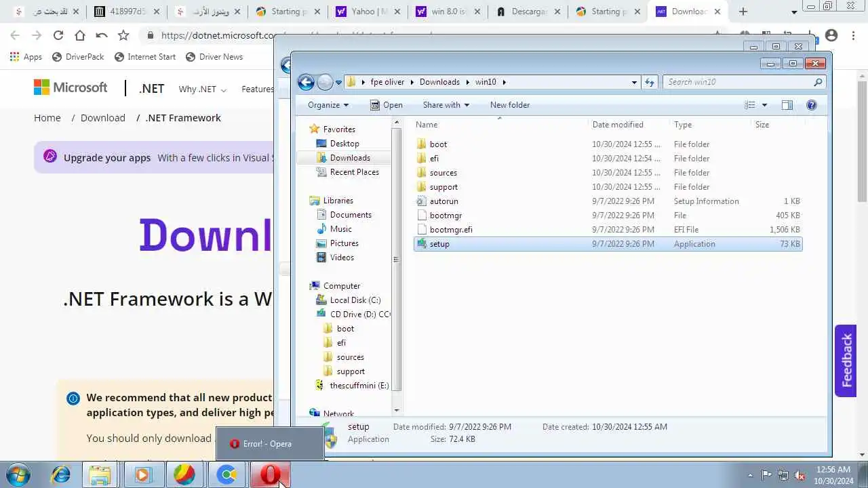This screenshot has height=488, width=868.
Task: Click the Error! - Opera taskbar preview
Action: 270,444
